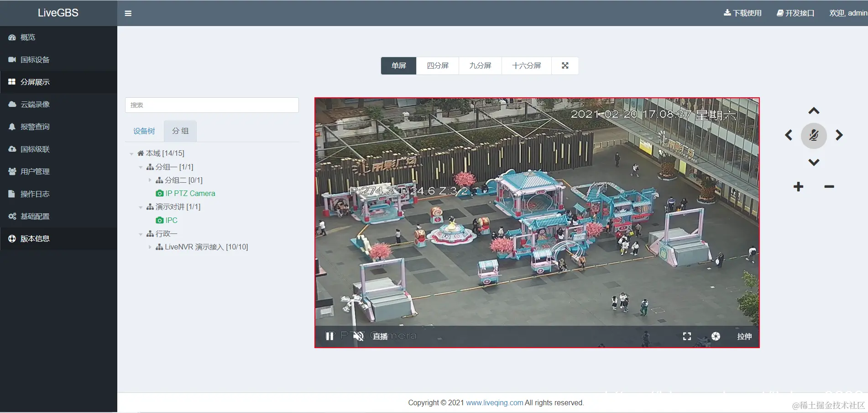Select the IPC camera in tree

click(172, 221)
